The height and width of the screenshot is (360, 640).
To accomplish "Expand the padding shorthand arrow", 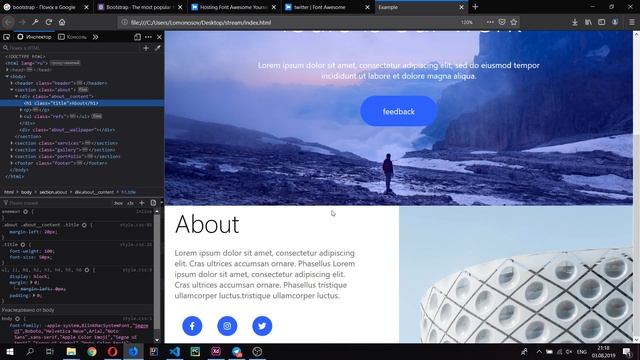I will 33,296.
